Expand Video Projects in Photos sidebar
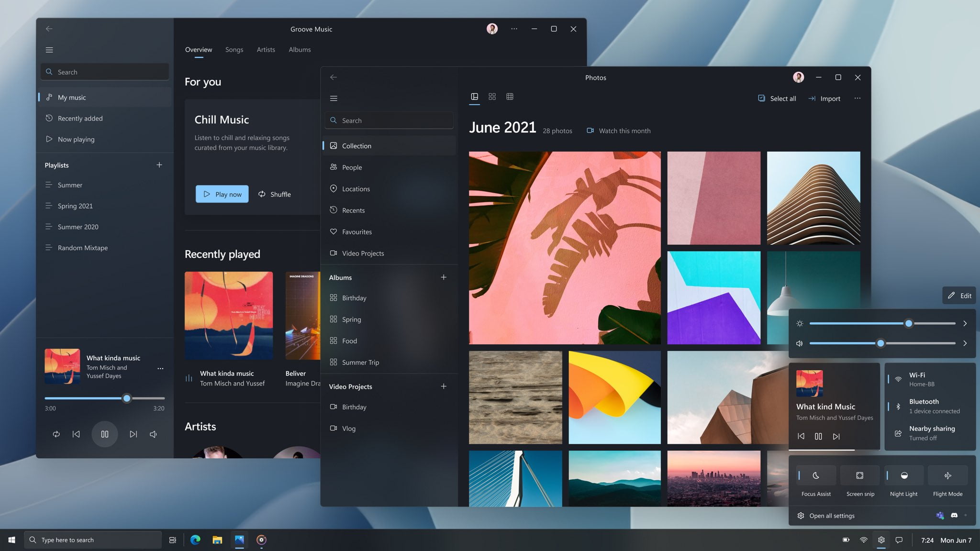 click(x=350, y=386)
